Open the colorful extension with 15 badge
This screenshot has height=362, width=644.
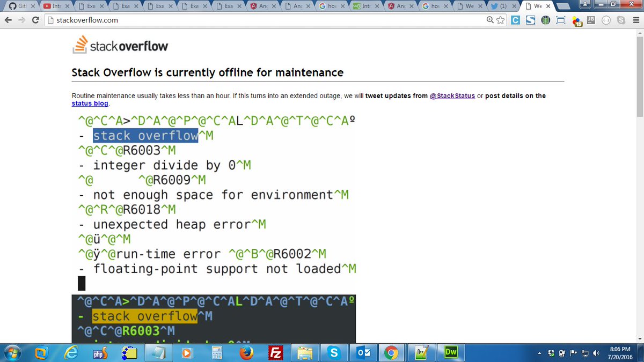coord(577,21)
